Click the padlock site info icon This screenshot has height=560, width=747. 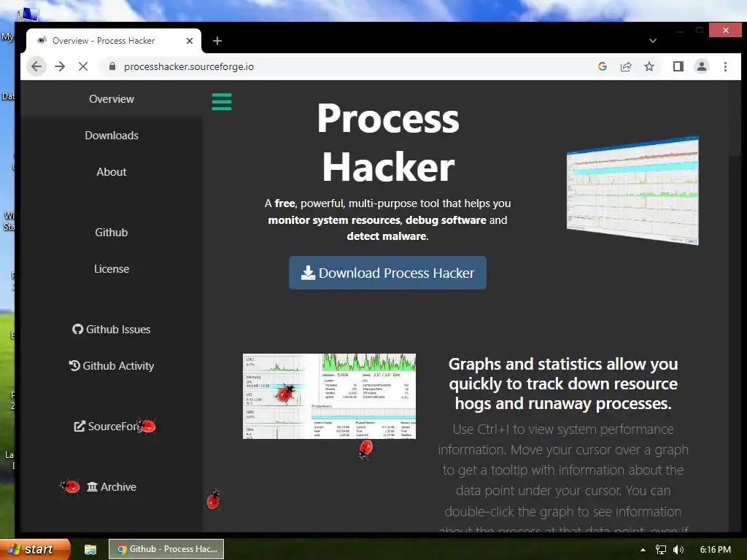[112, 66]
